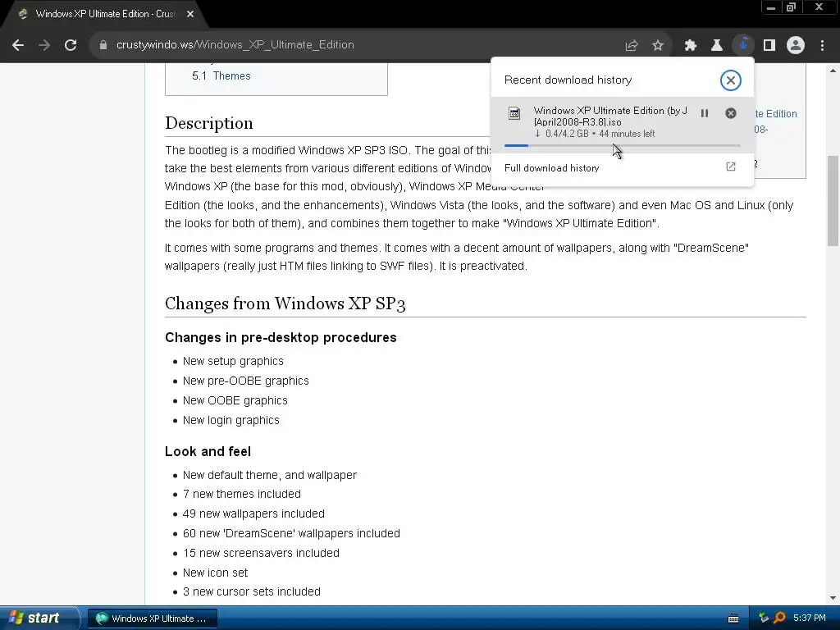Click the forward navigation arrow
The width and height of the screenshot is (840, 630).
tap(44, 45)
